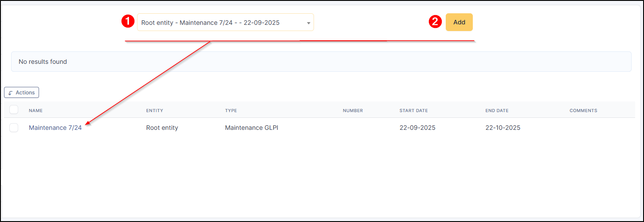
Task: Click the arrow icon inside Actions button
Action: 11,93
